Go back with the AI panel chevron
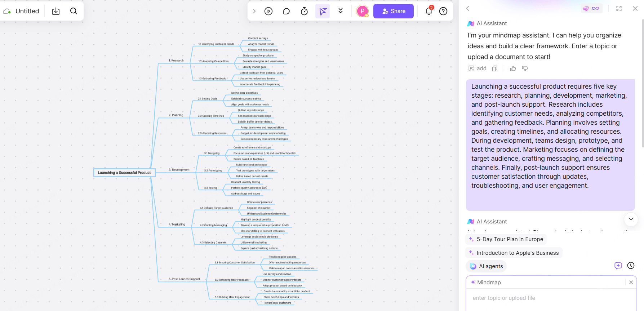644x311 pixels. (x=468, y=8)
